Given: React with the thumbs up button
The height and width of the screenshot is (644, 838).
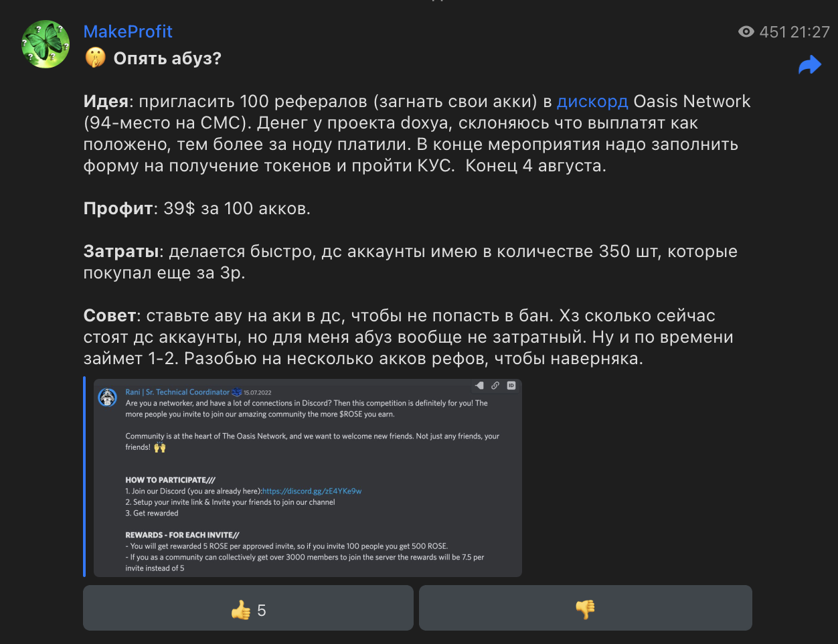Looking at the screenshot, I should [x=248, y=608].
